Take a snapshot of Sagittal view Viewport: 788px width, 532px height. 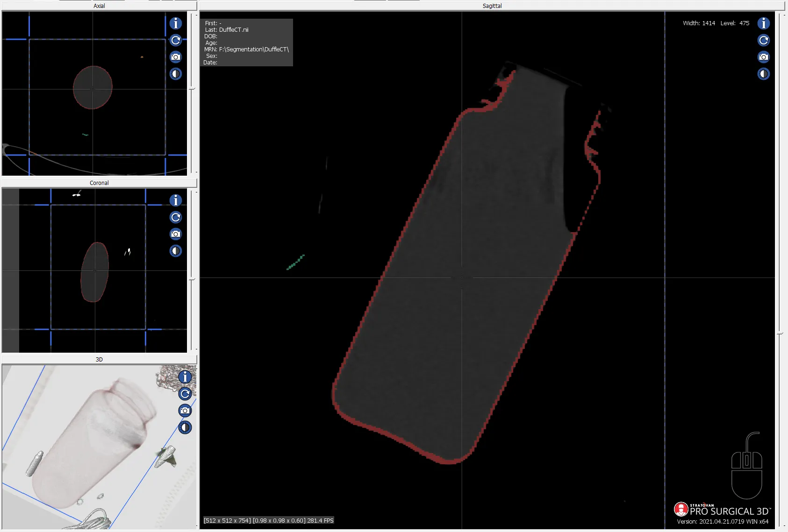764,57
